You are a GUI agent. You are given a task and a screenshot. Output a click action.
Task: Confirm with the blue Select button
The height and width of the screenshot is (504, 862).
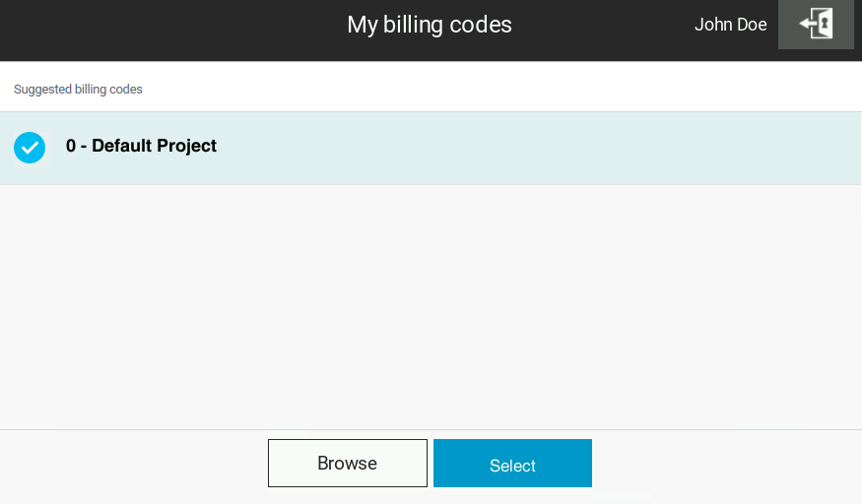512,464
